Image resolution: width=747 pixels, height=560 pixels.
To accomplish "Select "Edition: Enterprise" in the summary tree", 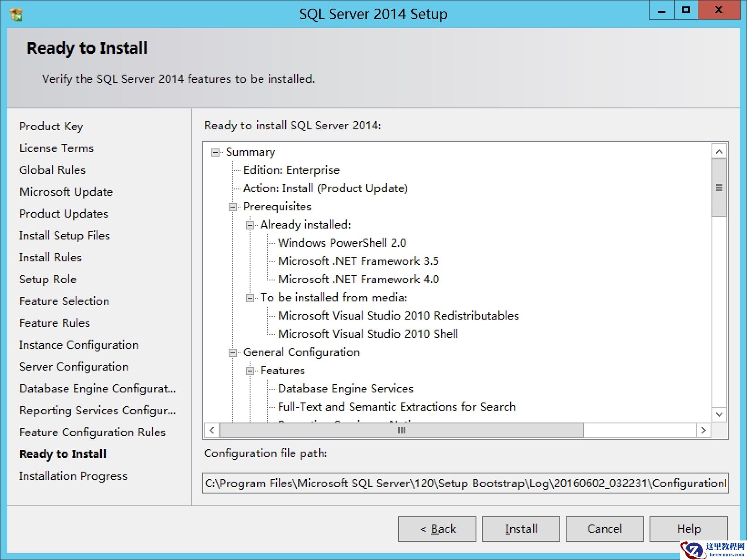I will pyautogui.click(x=292, y=170).
